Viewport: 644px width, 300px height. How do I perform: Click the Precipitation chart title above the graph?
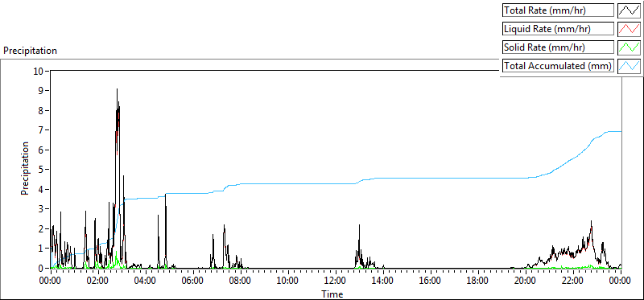pos(30,51)
